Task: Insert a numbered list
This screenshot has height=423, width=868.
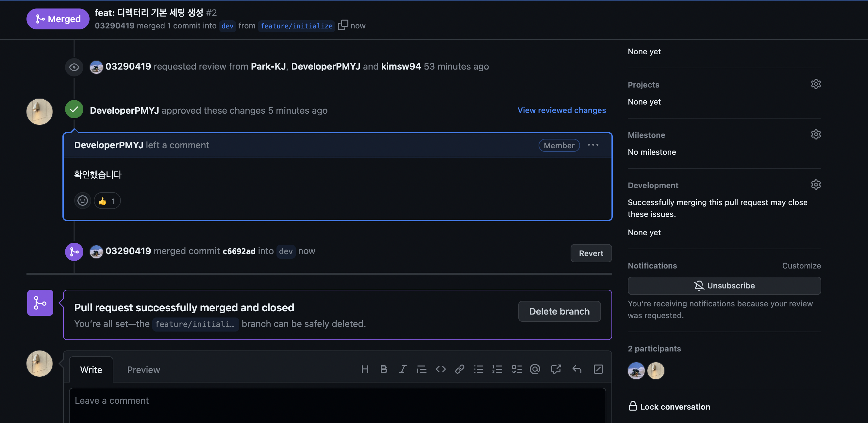Action: click(x=497, y=369)
